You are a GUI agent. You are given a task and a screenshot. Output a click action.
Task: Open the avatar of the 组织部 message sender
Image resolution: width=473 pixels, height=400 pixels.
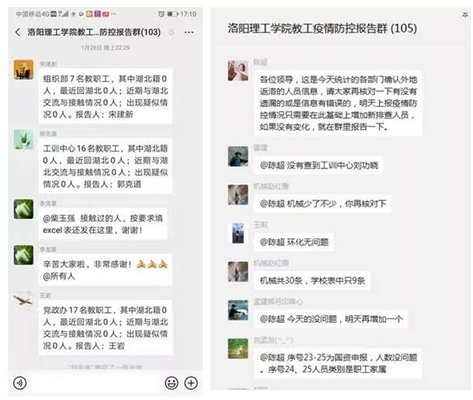point(24,69)
